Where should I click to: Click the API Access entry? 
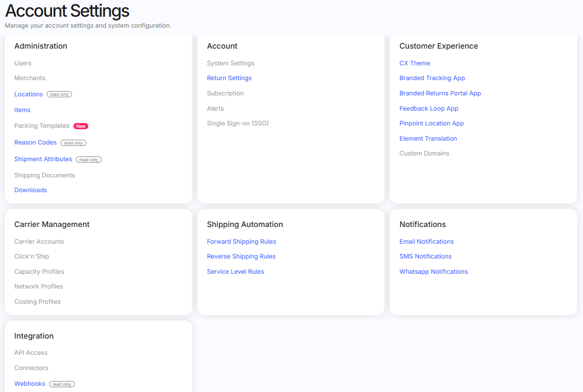coord(31,353)
